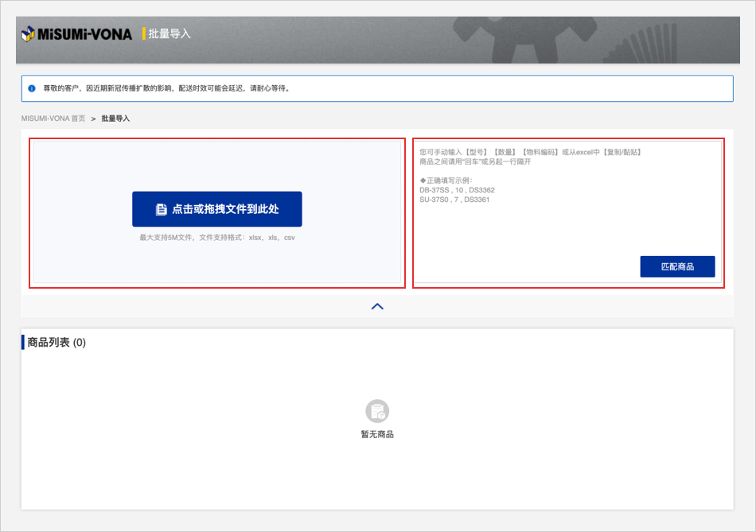The image size is (756, 532).
Task: Click the file format hint text xlsx, xls, csv
Action: coord(216,237)
